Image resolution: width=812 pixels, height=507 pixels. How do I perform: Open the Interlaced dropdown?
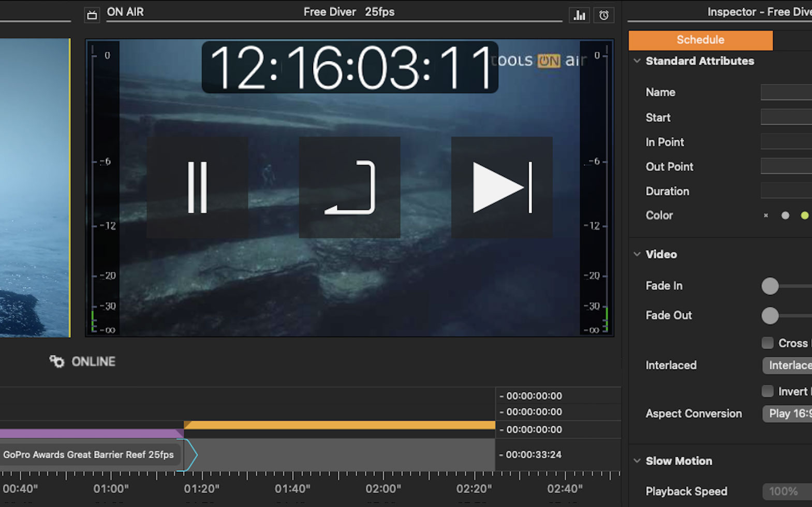coord(787,366)
